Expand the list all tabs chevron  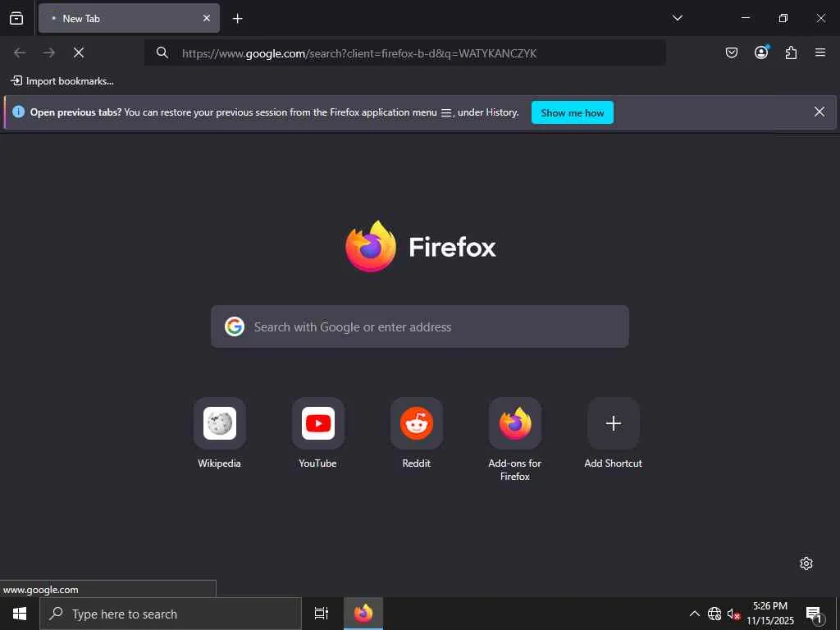coord(677,18)
